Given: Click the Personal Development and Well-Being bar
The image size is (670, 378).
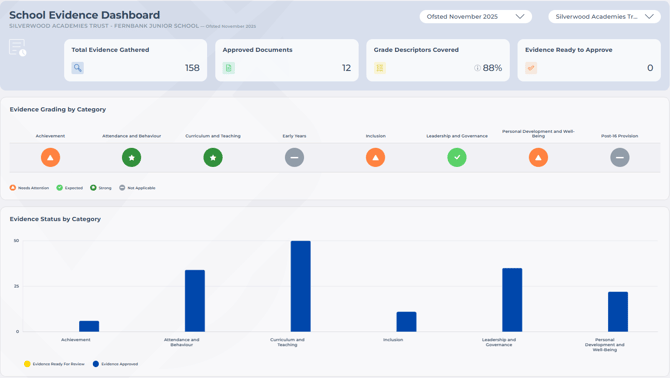Looking at the screenshot, I should pyautogui.click(x=618, y=312).
